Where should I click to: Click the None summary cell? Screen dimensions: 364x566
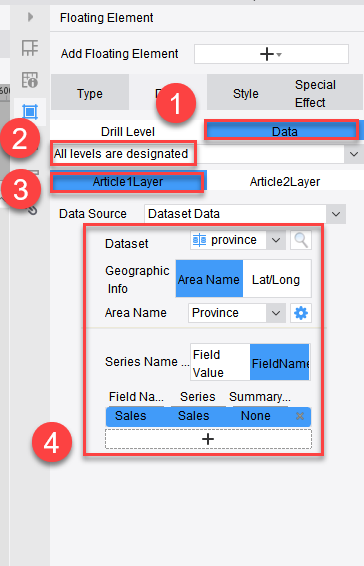[255, 415]
